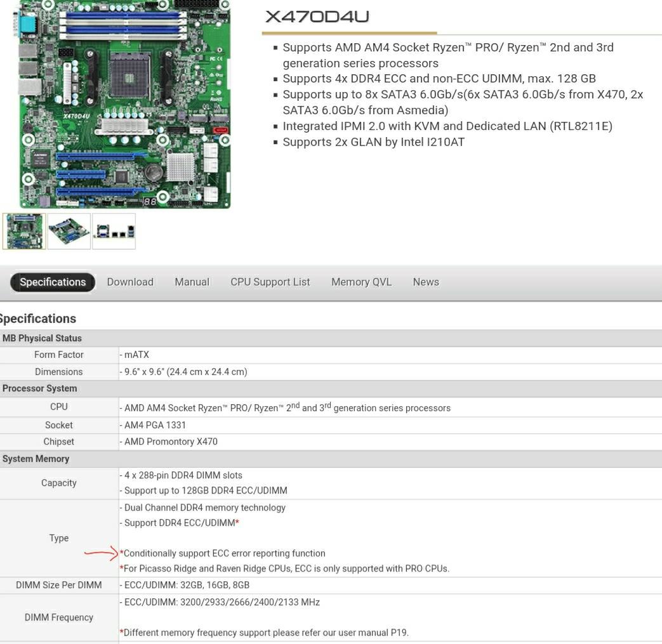Click the 3200/2933/2666/2400/2133 MHz value
Viewport: 662px width, 644px height.
pos(220,602)
